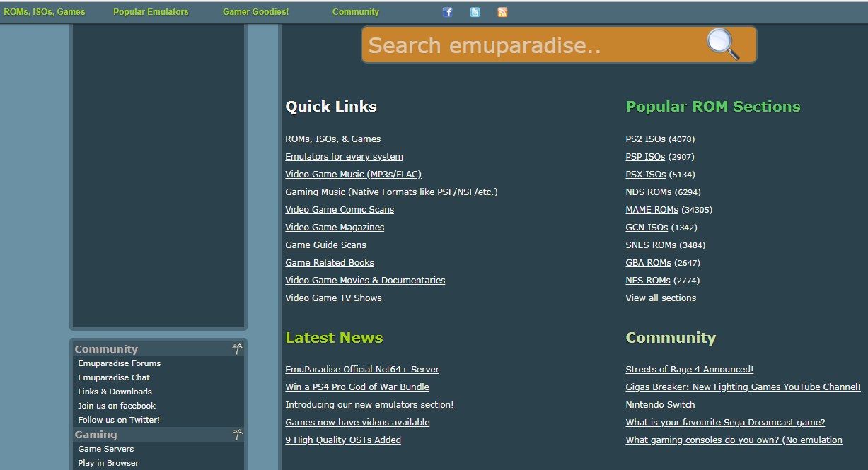
Task: Open Gaming Music native formats link
Action: (391, 192)
